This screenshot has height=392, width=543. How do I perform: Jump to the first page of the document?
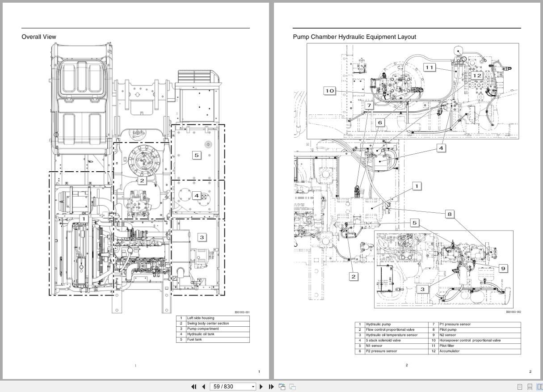pyautogui.click(x=194, y=386)
